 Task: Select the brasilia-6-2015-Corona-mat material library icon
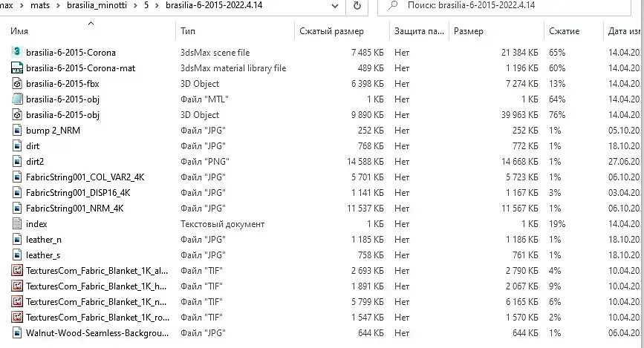[18, 68]
